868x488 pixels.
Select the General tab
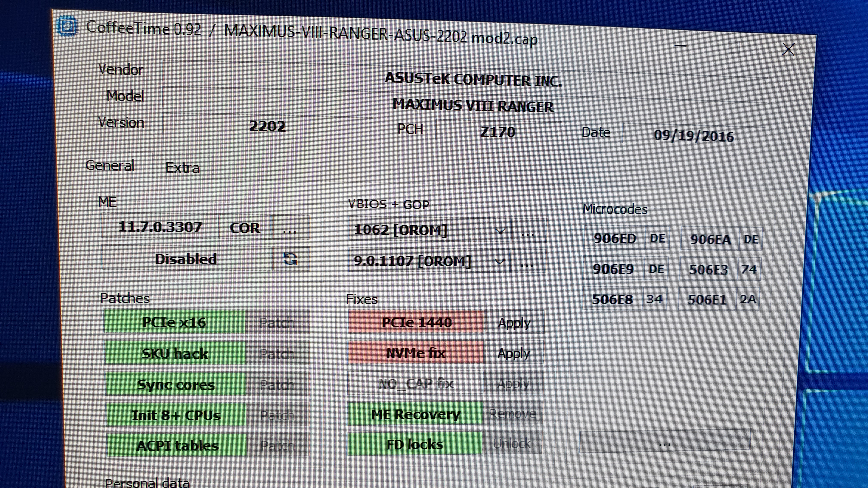[110, 166]
